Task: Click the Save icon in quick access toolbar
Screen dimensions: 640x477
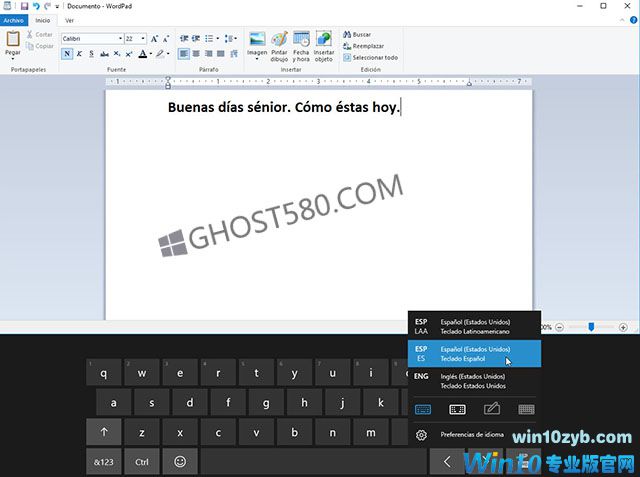Action: pos(24,6)
